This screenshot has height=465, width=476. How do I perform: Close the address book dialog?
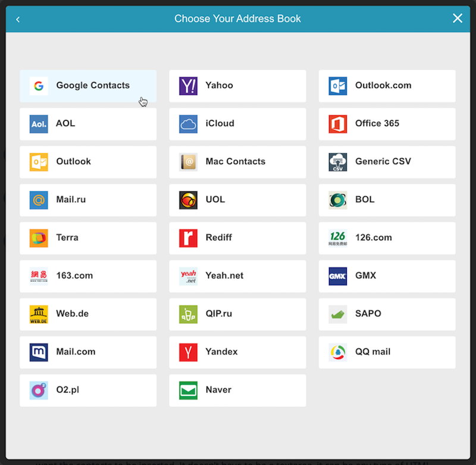[458, 18]
